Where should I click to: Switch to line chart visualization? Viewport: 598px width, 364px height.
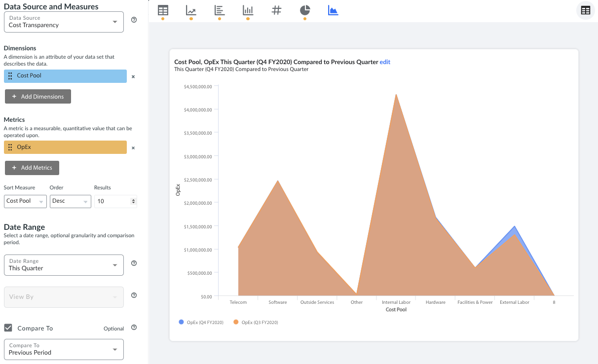191,10
